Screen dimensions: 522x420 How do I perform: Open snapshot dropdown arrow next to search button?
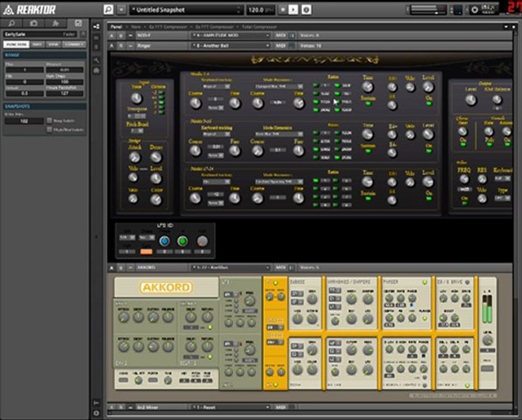coord(121,10)
